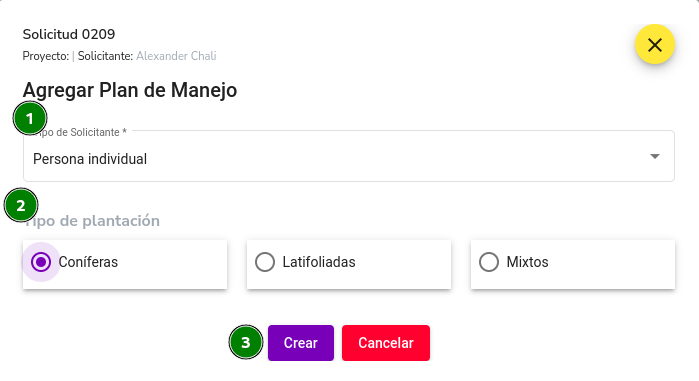699x381 pixels.
Task: Click the green step 3 marker
Action: 246,342
